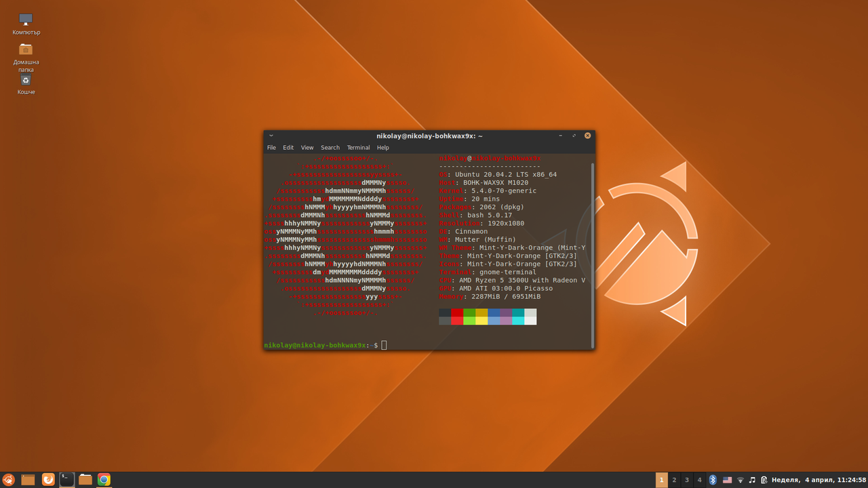Click the black color block in neofetch

point(445,312)
